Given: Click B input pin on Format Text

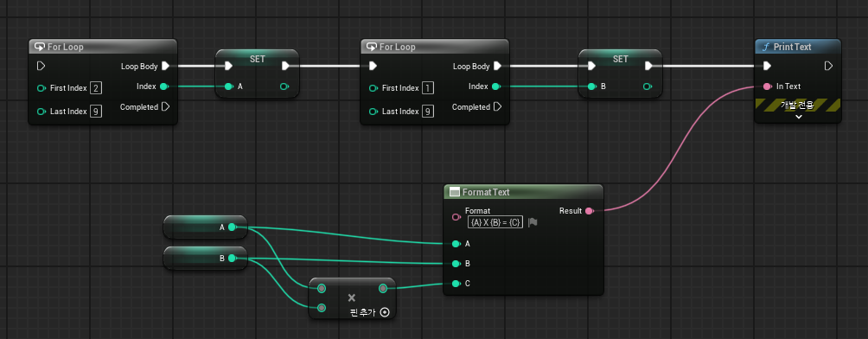Looking at the screenshot, I should 456,263.
